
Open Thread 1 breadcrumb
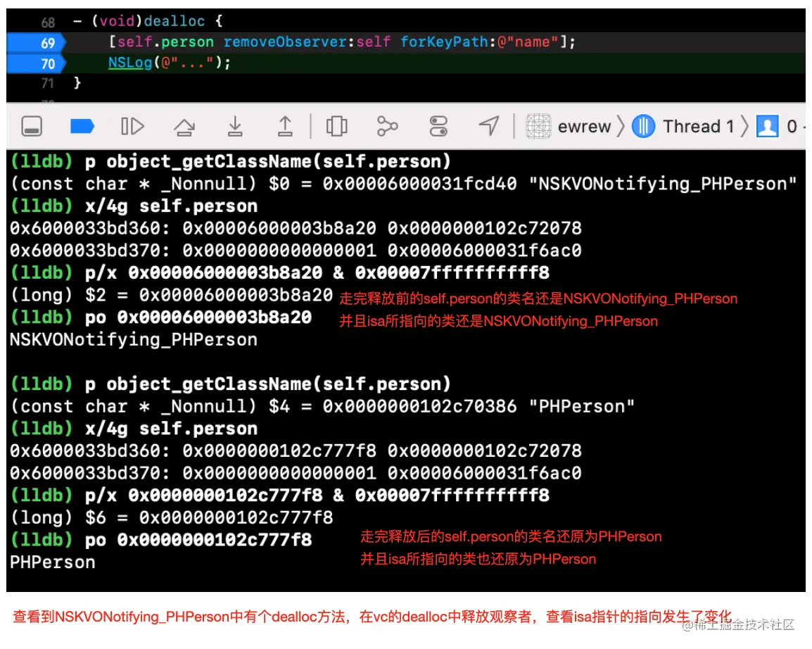(699, 127)
